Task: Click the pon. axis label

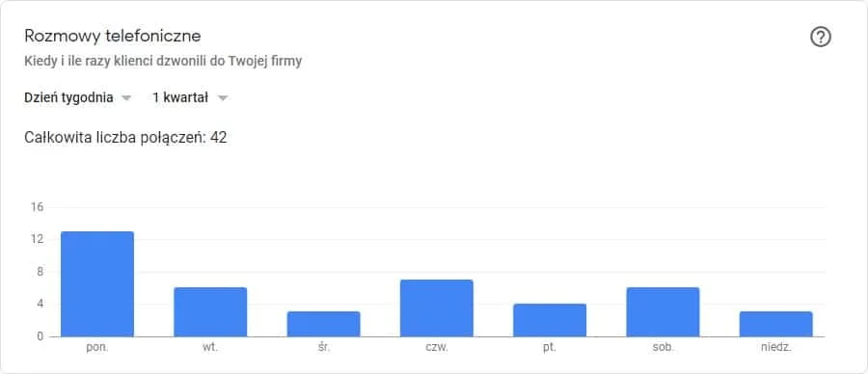Action: point(97,349)
